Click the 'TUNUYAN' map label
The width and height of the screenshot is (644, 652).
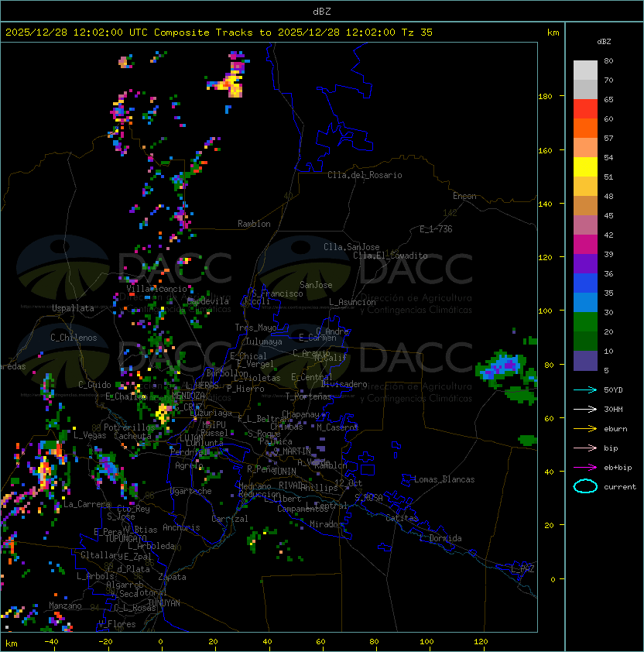[x=164, y=603]
